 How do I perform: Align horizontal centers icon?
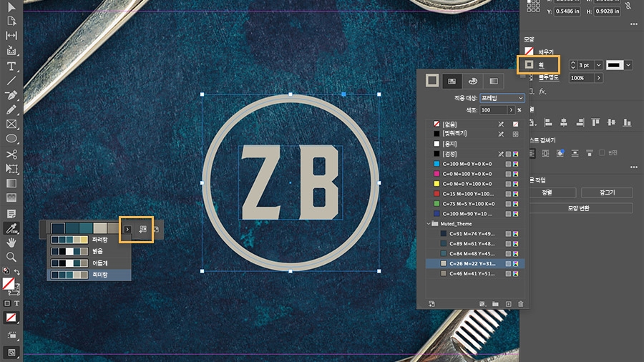[x=564, y=122]
